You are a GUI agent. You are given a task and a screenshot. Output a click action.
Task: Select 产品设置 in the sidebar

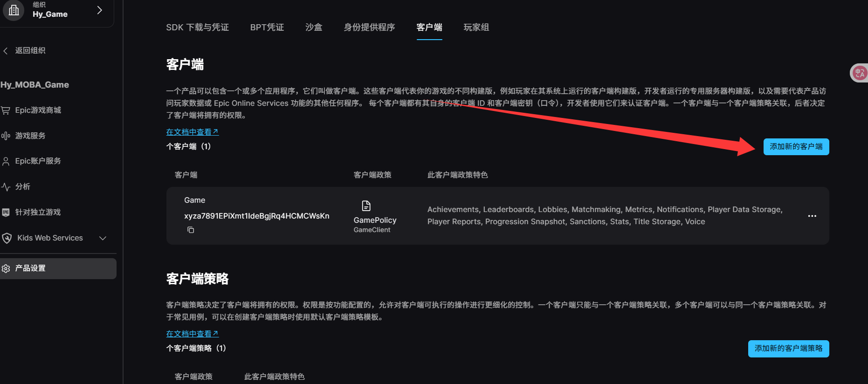58,269
